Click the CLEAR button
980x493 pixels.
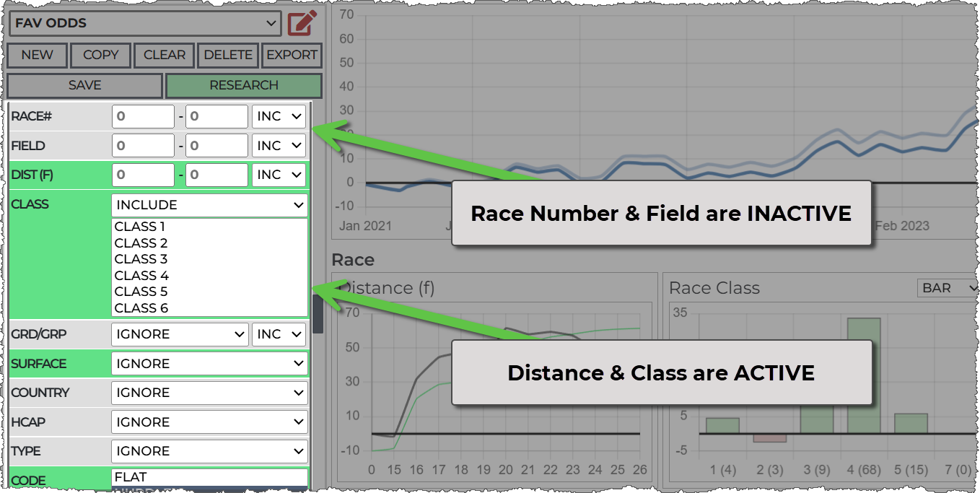[x=165, y=55]
